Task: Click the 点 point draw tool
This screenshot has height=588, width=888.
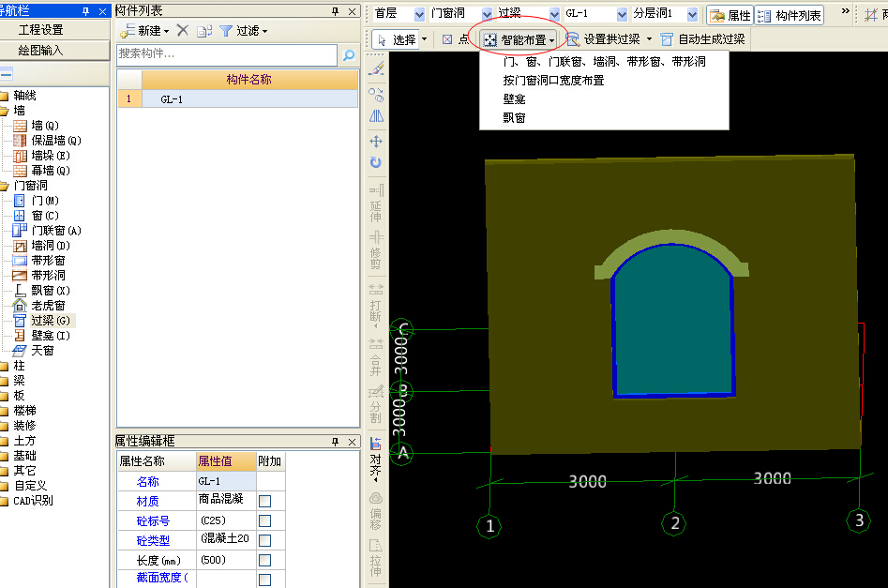Action: click(456, 39)
